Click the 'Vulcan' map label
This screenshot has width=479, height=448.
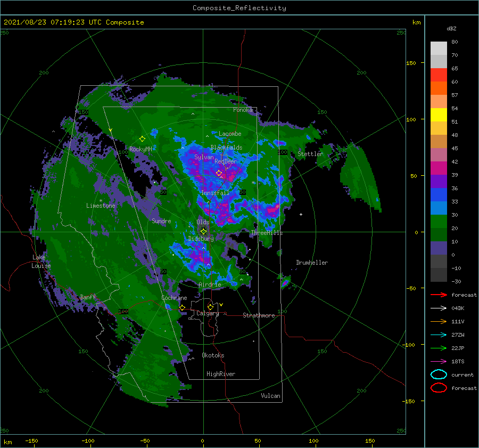tap(270, 396)
